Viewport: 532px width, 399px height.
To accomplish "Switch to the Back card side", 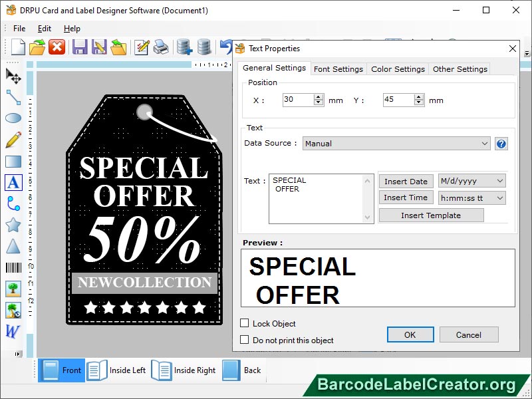I will click(242, 370).
